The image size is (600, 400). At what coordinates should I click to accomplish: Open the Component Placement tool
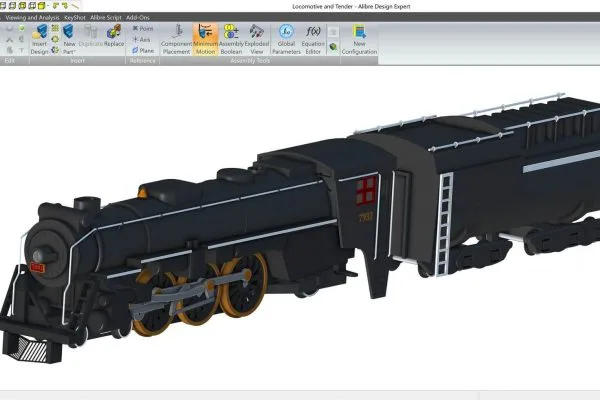tap(176, 39)
